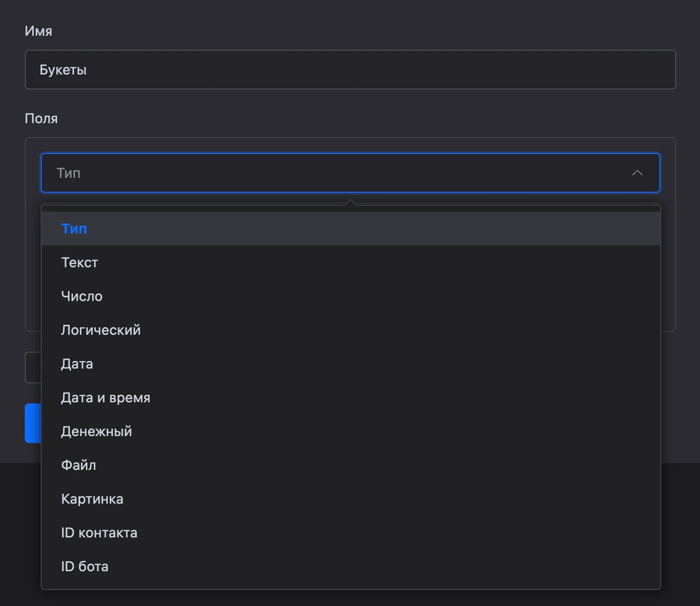Choose Текст from the type list
Viewport: 700px width, 606px height.
(351, 262)
